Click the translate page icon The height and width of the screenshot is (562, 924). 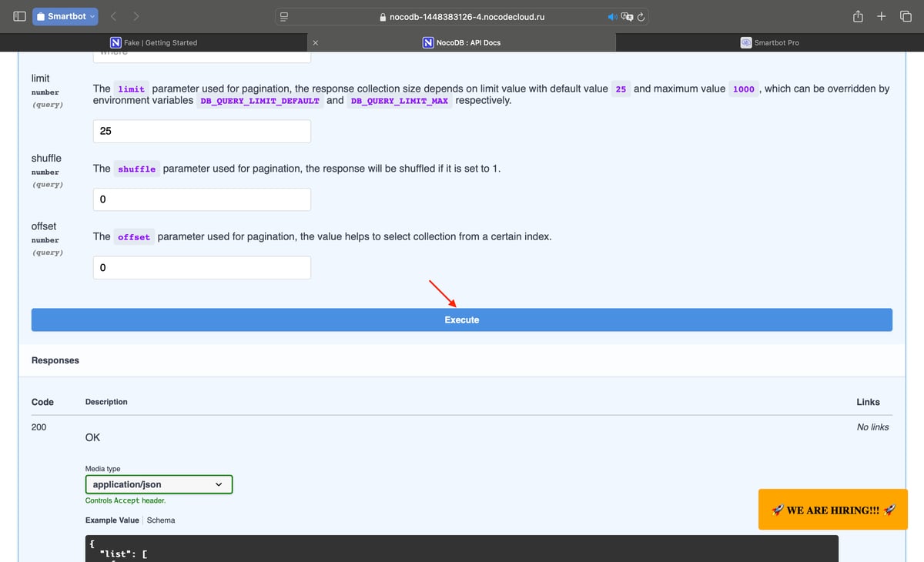click(x=627, y=16)
